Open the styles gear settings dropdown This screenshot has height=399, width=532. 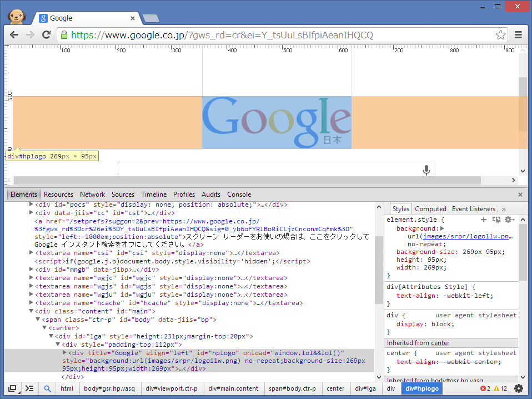pyautogui.click(x=509, y=220)
